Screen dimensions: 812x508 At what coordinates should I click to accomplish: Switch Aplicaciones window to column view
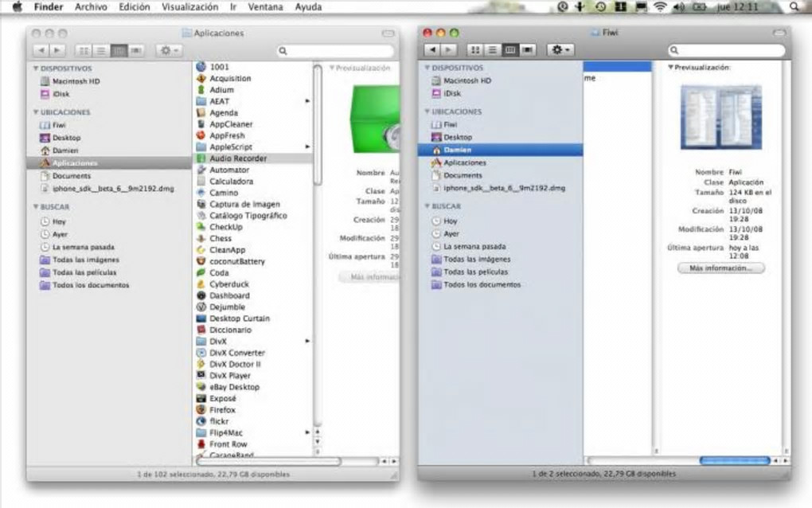point(119,50)
